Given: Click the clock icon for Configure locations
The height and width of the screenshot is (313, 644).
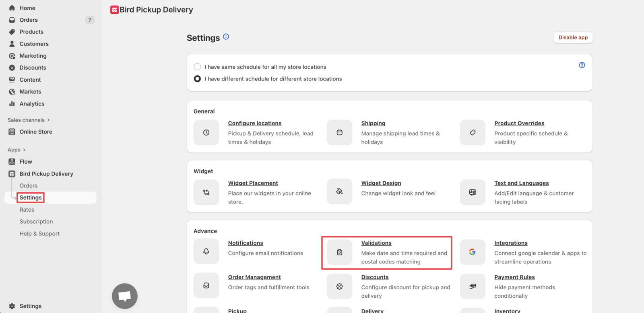Looking at the screenshot, I should tap(206, 132).
